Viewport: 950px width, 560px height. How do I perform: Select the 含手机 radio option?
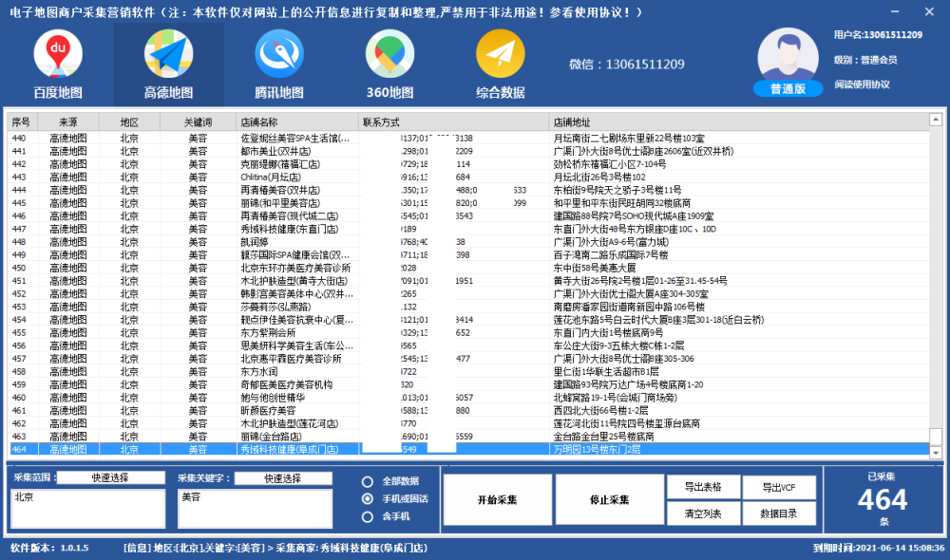click(367, 516)
